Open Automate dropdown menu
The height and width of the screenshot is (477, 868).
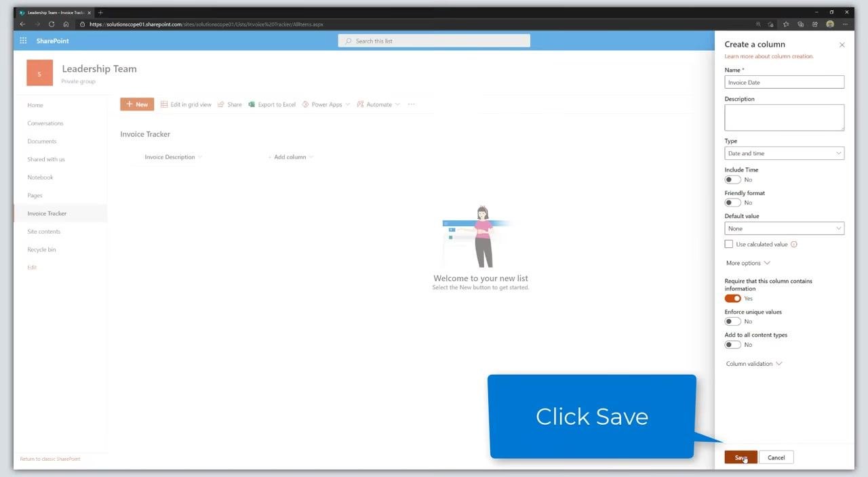pos(378,104)
